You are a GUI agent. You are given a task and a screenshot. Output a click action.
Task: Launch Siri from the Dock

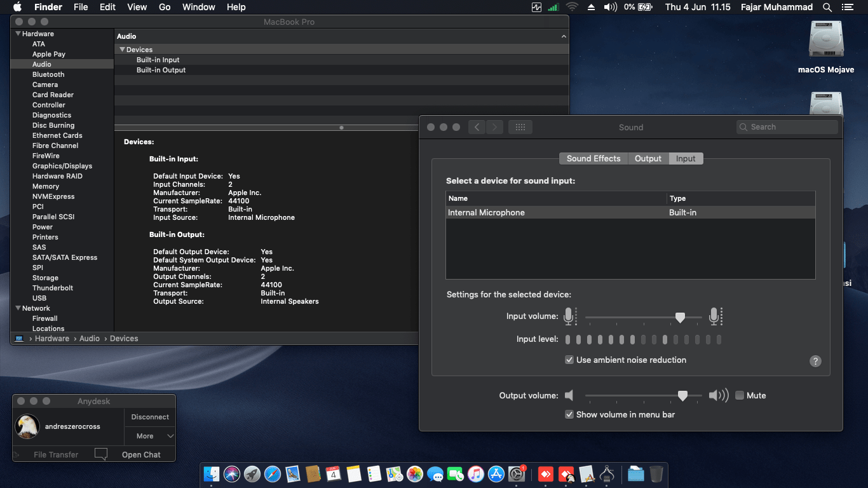[x=232, y=474]
